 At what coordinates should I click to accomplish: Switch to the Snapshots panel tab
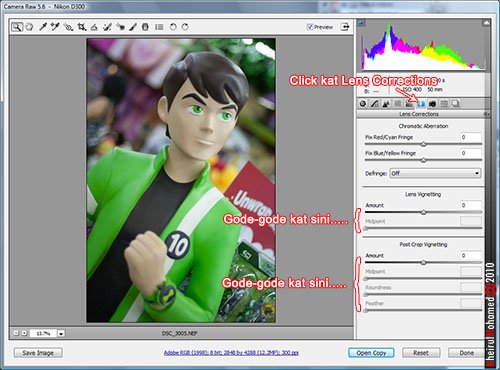coord(456,104)
